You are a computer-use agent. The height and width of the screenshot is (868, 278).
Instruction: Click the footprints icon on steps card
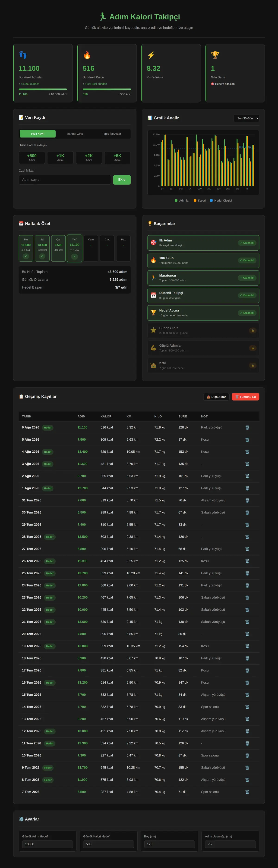(23, 55)
